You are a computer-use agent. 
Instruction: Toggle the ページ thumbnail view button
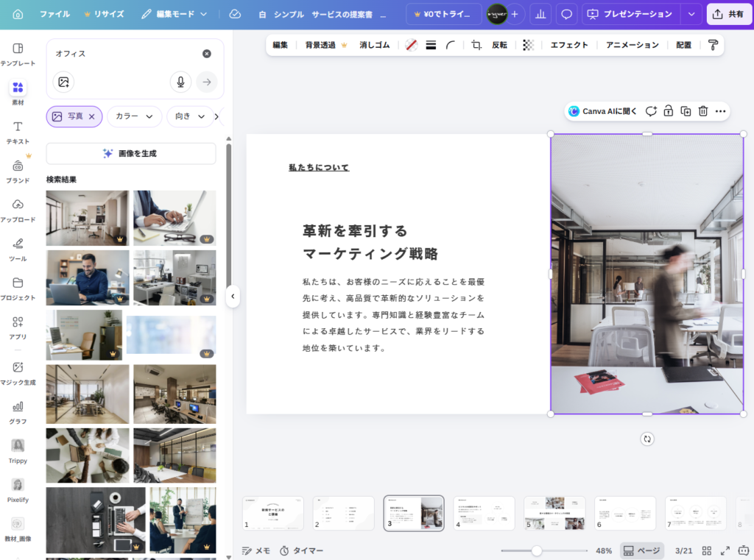[641, 550]
